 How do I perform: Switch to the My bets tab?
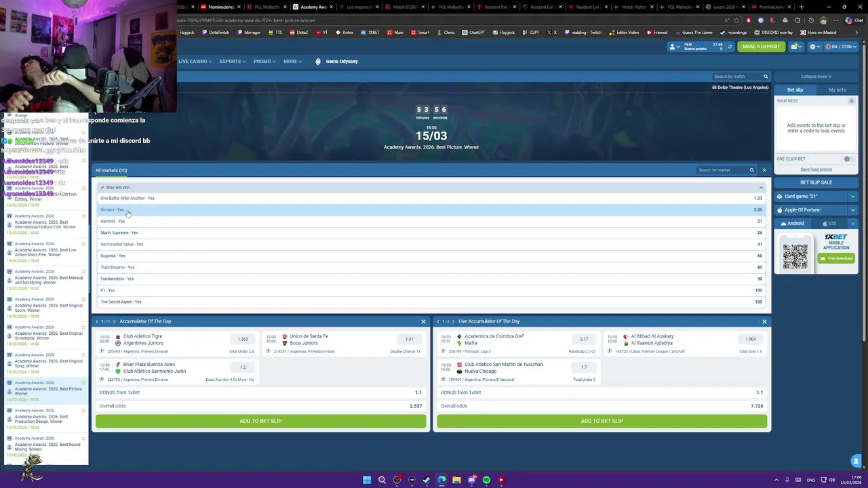coord(837,90)
